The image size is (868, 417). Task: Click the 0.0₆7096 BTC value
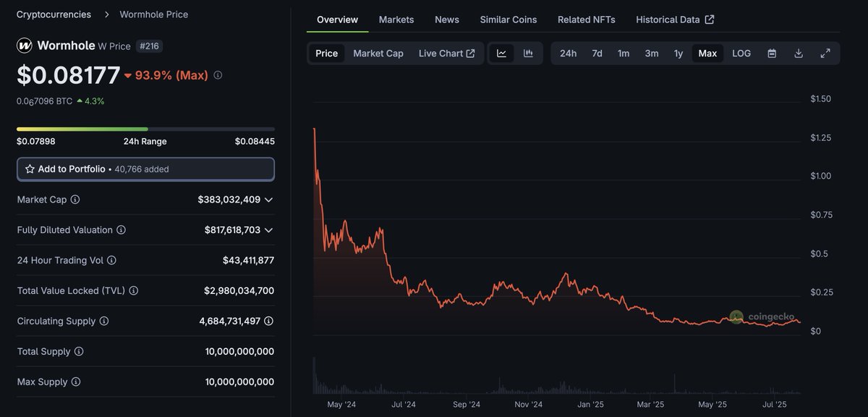44,101
